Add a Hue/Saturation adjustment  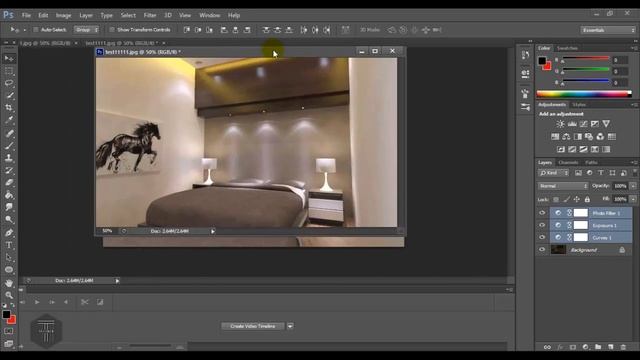tap(555, 137)
